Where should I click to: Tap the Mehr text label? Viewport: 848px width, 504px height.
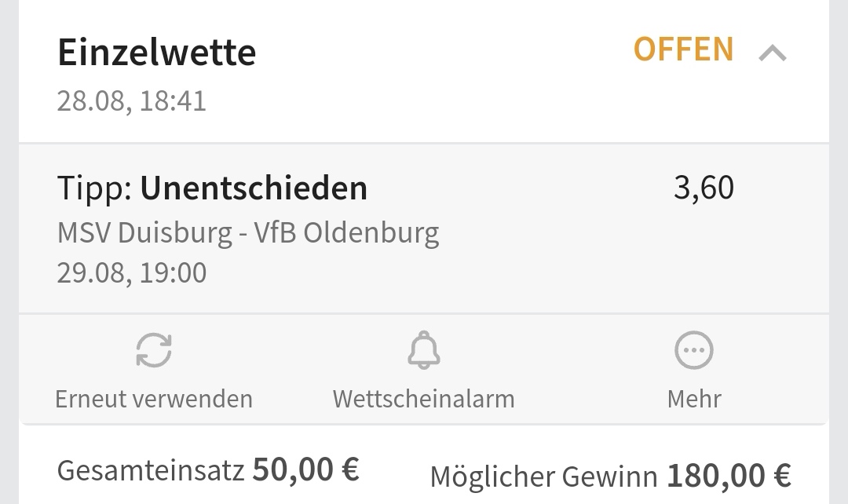pyautogui.click(x=694, y=399)
